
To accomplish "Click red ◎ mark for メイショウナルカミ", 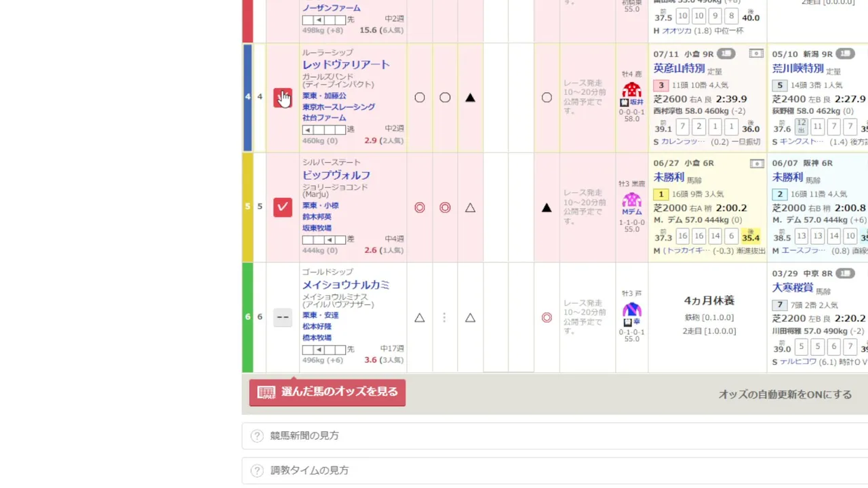I will coord(547,317).
